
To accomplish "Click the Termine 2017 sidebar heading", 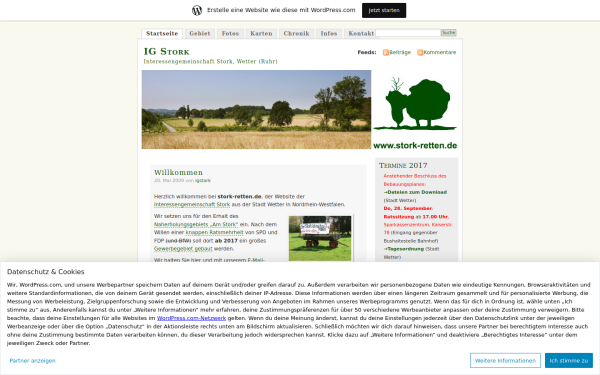I will (x=403, y=166).
